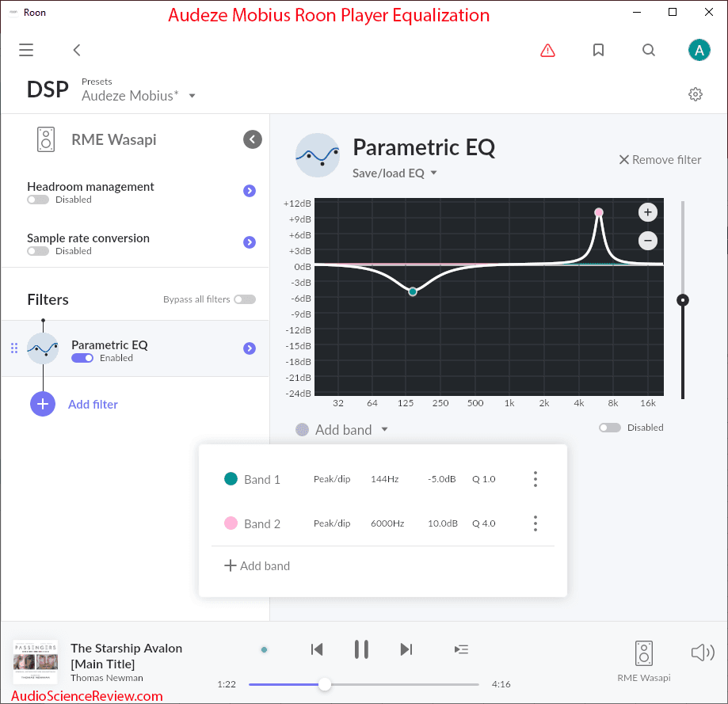Open the red warning alert icon
Screen dimensions: 728x704
tap(548, 50)
